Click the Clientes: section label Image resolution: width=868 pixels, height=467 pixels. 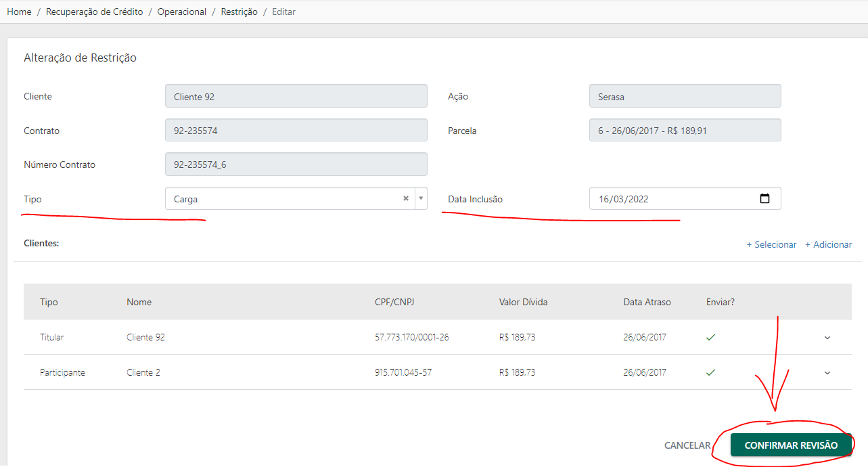pos(41,242)
